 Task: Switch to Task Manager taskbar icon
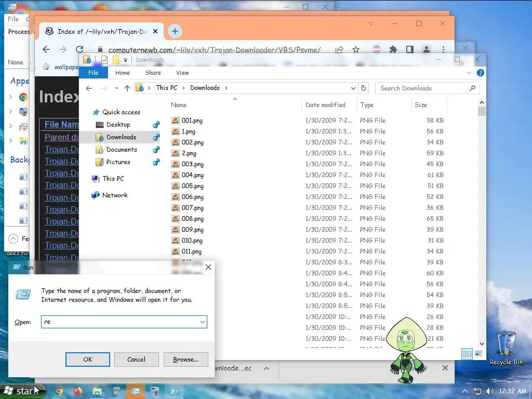pyautogui.click(x=136, y=391)
